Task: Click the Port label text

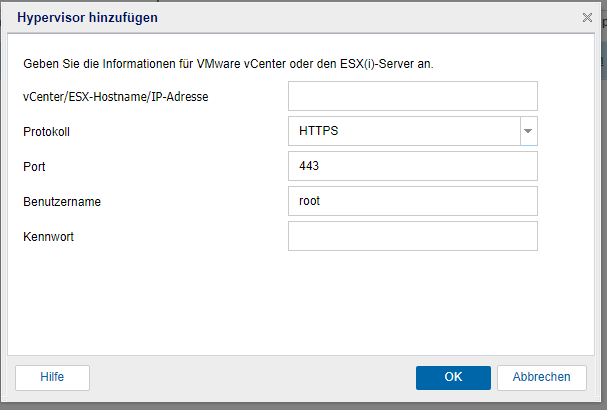Action: point(34,167)
